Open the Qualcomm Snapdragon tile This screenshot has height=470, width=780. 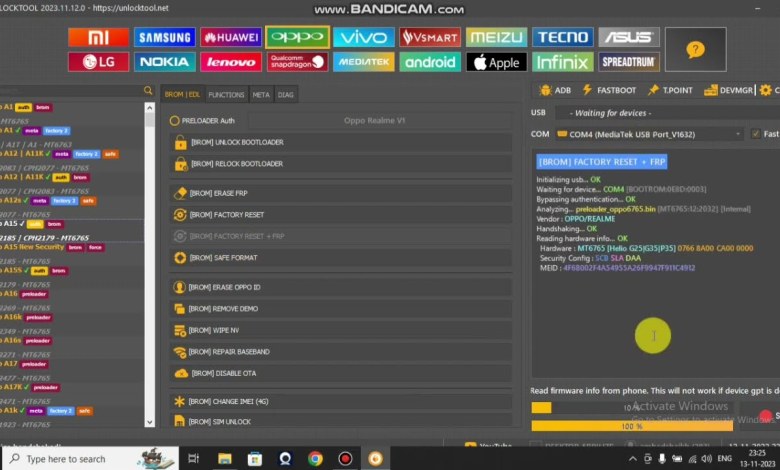point(297,62)
